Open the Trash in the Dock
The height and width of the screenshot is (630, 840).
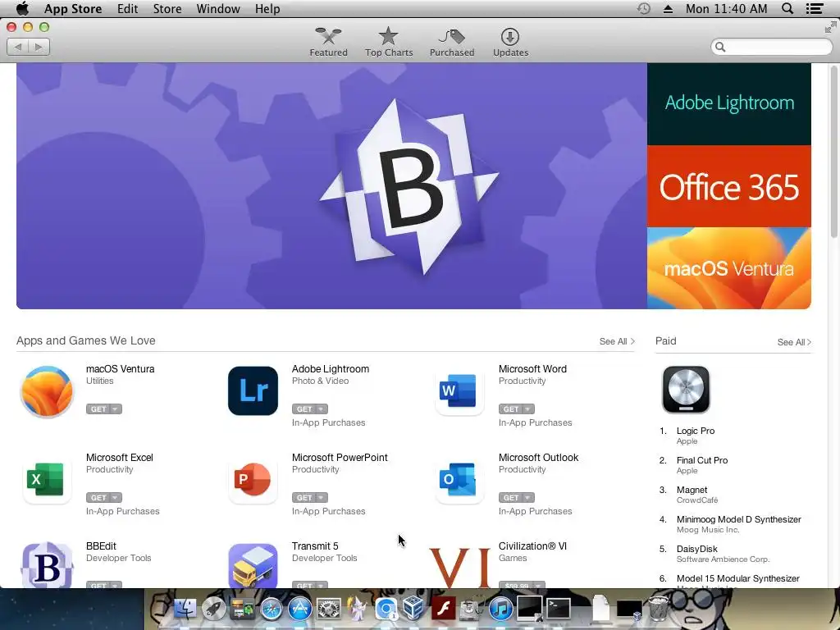(x=658, y=609)
